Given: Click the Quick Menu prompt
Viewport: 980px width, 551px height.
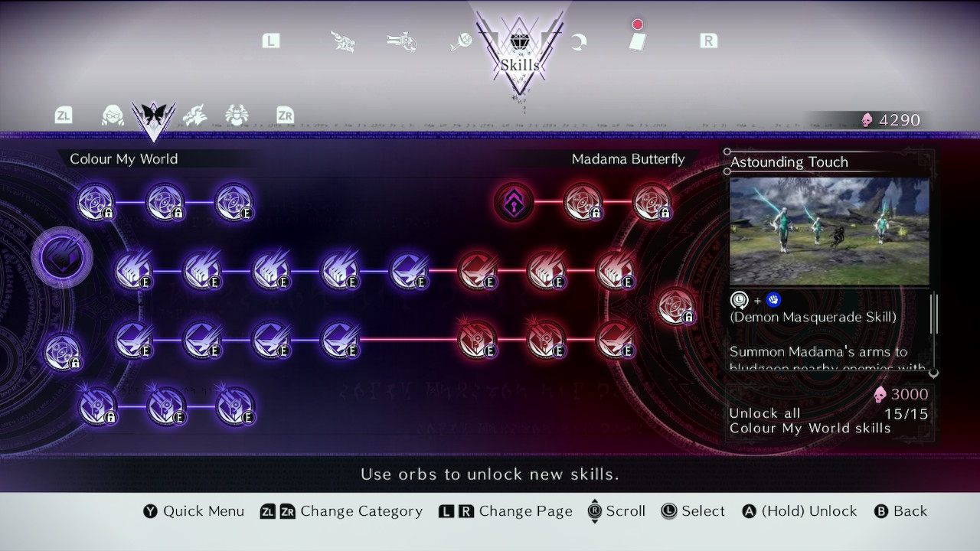Looking at the screenshot, I should (194, 511).
